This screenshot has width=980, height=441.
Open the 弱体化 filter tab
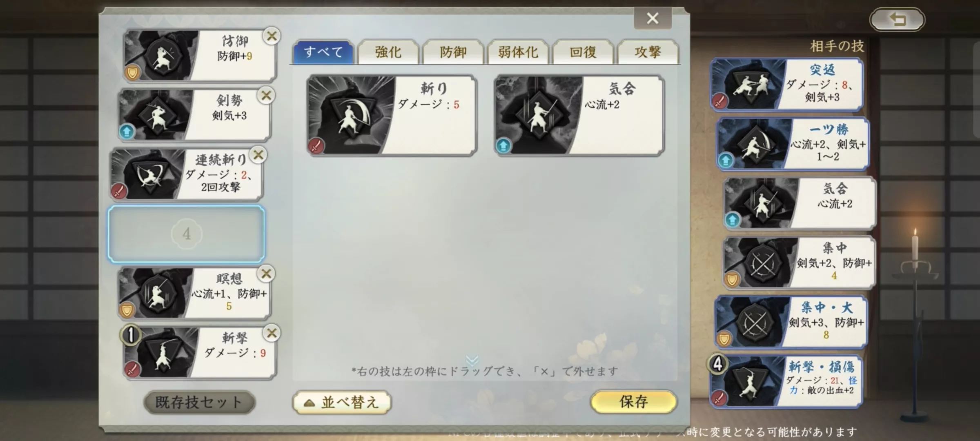(518, 52)
